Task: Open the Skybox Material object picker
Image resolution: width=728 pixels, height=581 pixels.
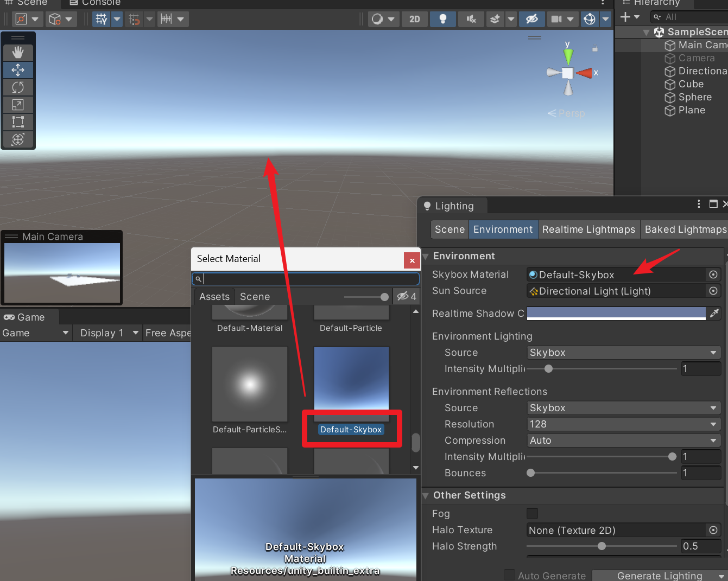Action: coord(713,274)
